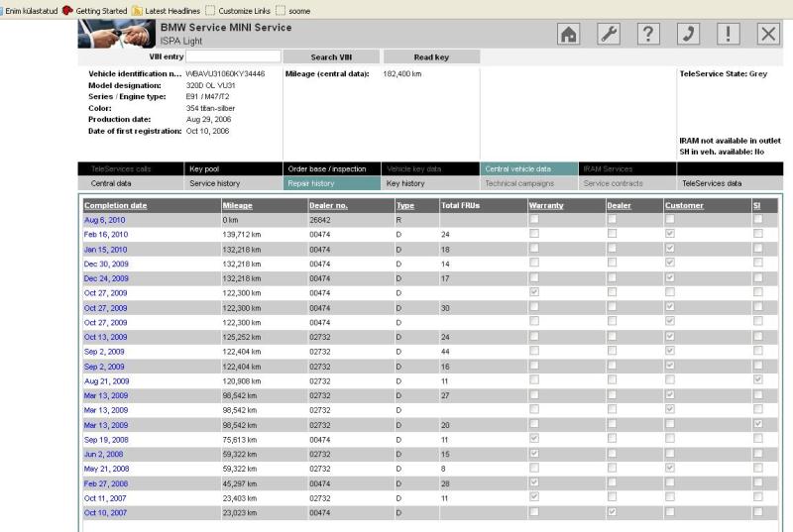This screenshot has width=793, height=532.
Task: Switch to the Service history tab
Action: tap(215, 183)
